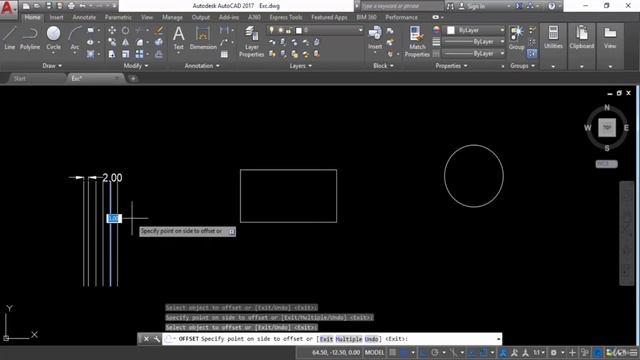Click the search keyword input field
Image resolution: width=640 pixels, height=360 pixels.
(401, 6)
